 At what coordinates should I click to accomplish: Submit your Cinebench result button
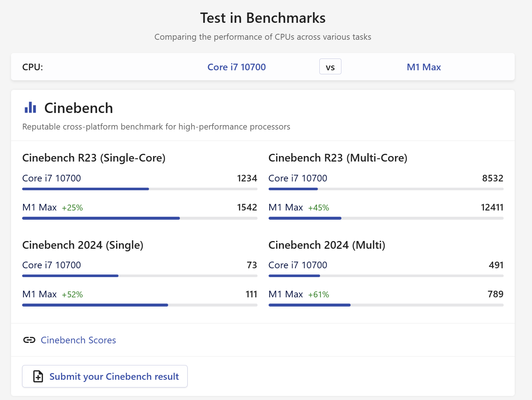pyautogui.click(x=105, y=376)
